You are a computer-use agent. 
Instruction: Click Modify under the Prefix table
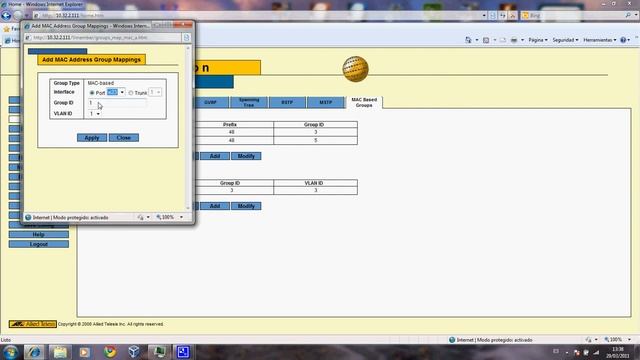click(246, 156)
